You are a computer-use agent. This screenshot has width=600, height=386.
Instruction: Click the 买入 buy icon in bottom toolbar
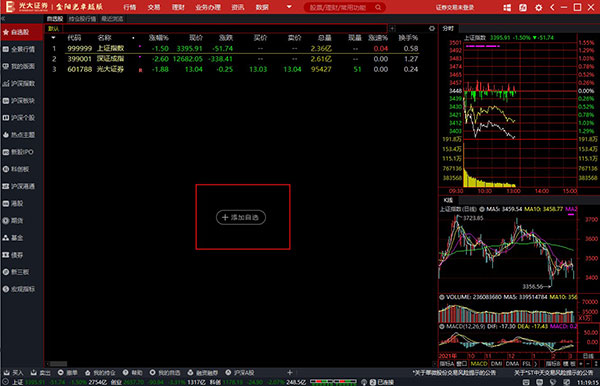(x=14, y=373)
